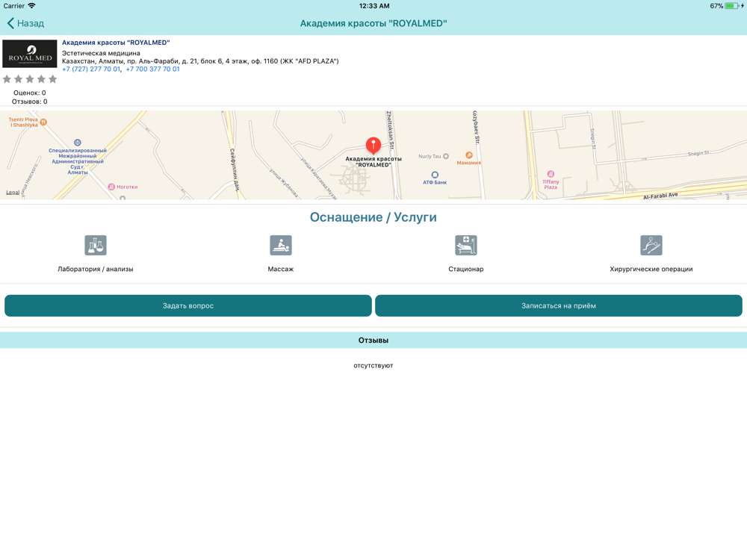Select the Стационар hospital bed icon
Screen dimensions: 747x560
tap(466, 245)
